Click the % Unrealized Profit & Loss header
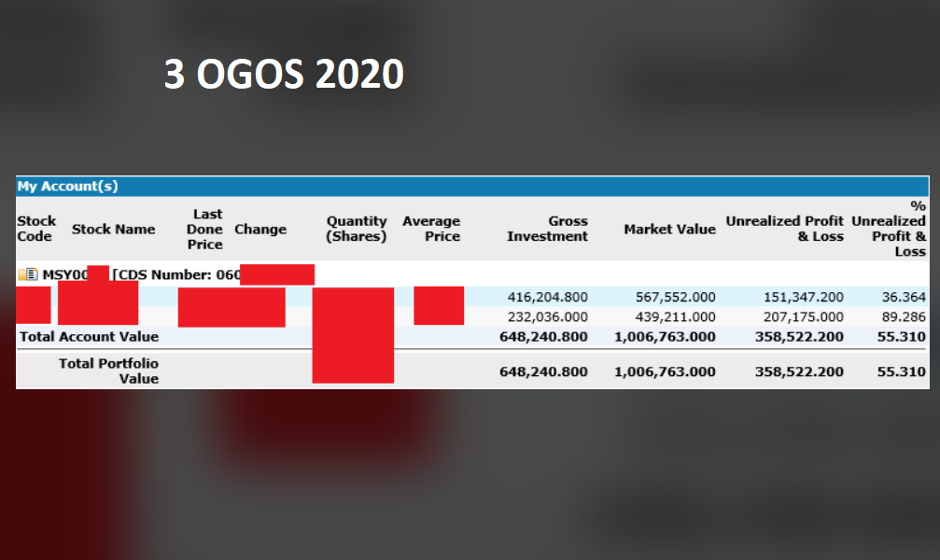 889,229
